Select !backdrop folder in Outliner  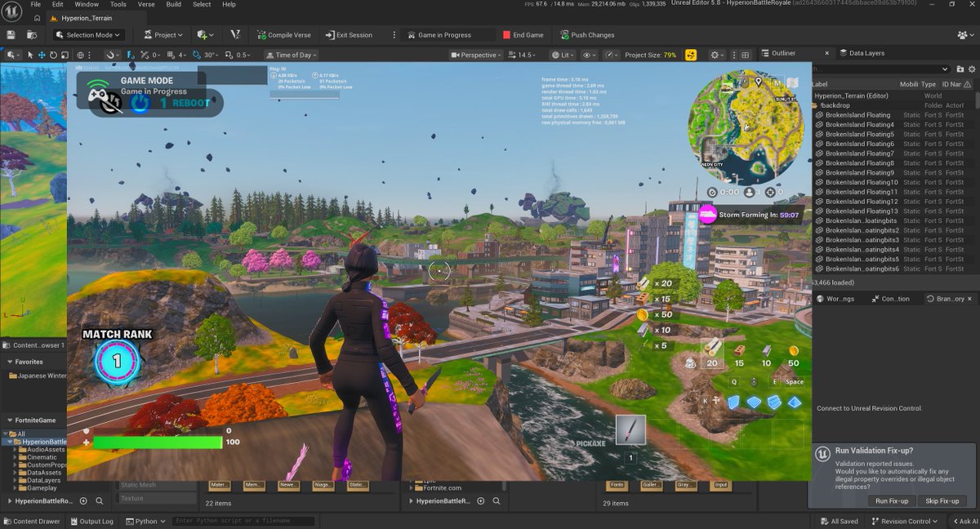pos(836,105)
